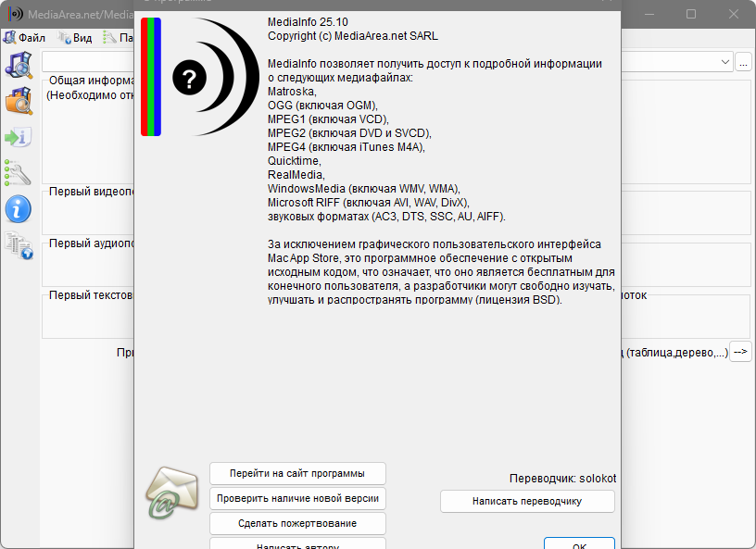Click the export info arrow icon in sidebar
756x549 pixels.
click(x=19, y=137)
